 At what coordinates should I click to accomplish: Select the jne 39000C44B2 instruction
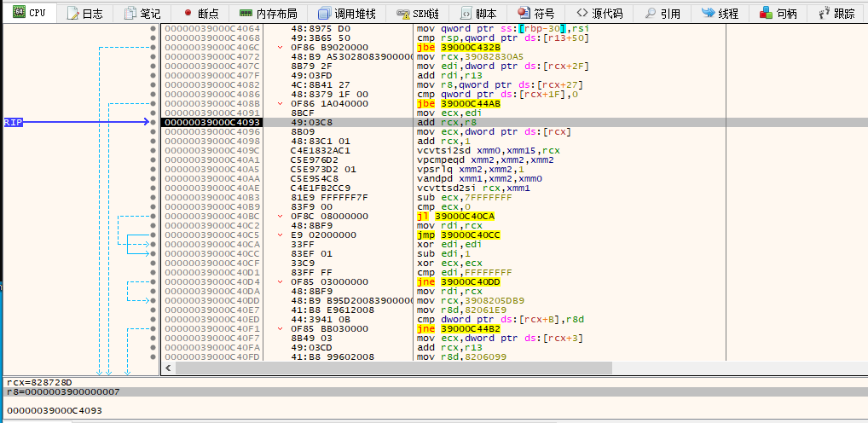click(458, 329)
